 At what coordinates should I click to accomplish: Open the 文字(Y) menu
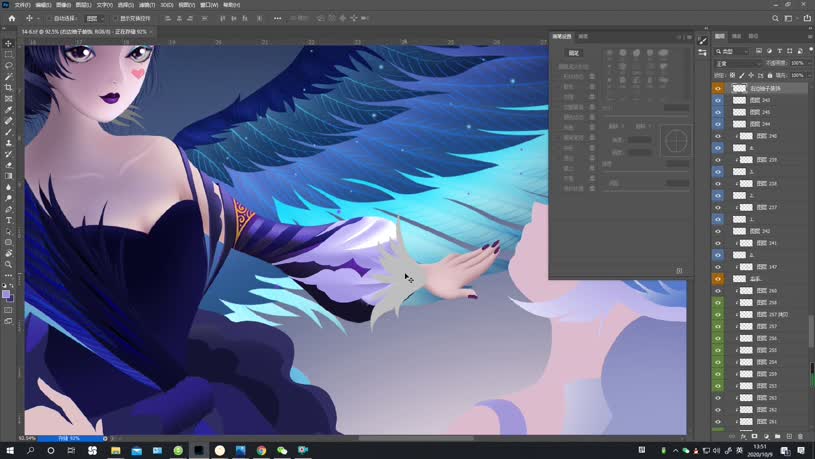click(104, 5)
